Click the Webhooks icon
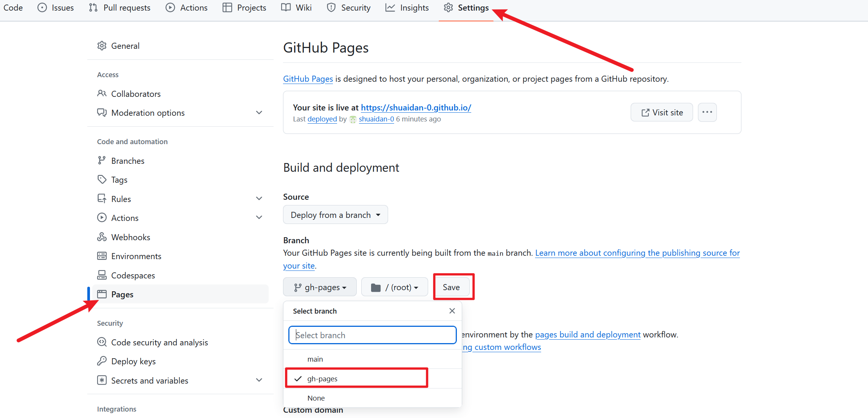The image size is (868, 418). [x=102, y=237]
